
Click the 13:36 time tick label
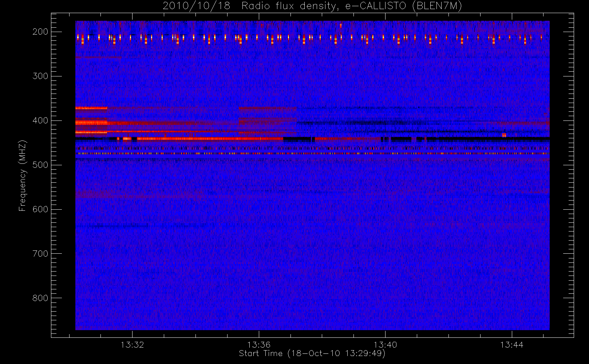pos(259,345)
